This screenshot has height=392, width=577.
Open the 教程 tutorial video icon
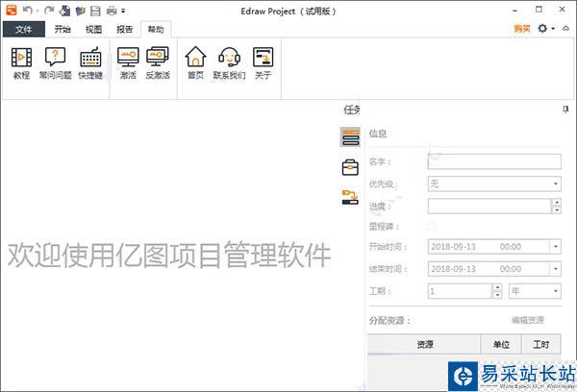pyautogui.click(x=21, y=58)
